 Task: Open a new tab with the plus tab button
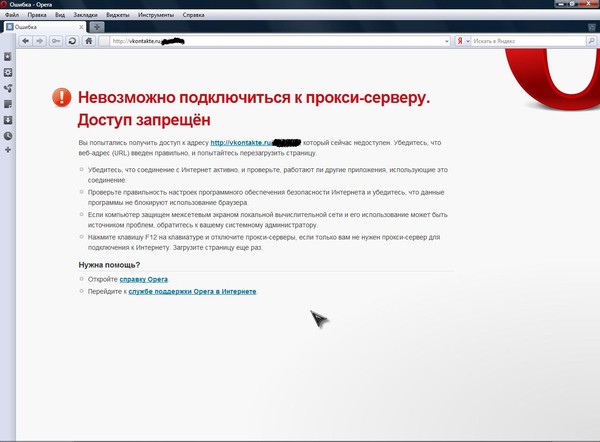tap(97, 27)
